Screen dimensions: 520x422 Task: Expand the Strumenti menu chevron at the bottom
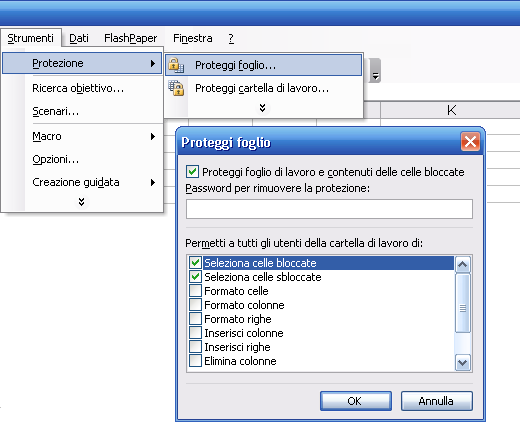81,202
